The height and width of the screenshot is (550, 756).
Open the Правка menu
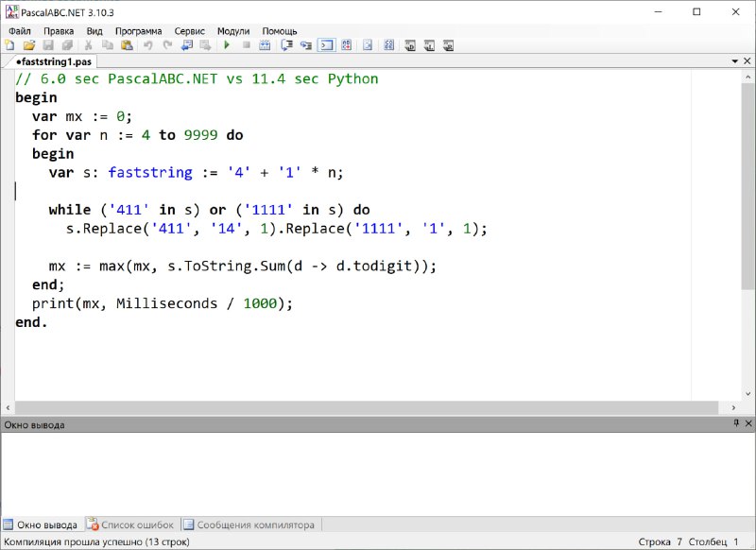pyautogui.click(x=59, y=31)
